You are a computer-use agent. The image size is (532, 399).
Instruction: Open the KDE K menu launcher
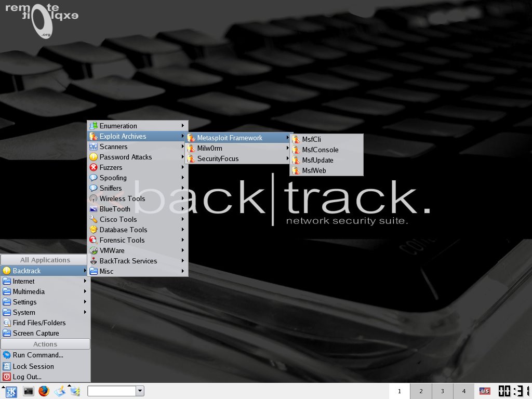pos(11,392)
